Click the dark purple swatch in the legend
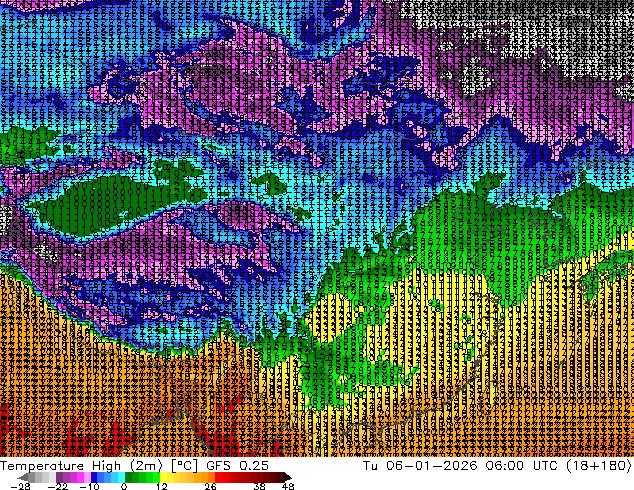634x490 pixels. (59, 477)
